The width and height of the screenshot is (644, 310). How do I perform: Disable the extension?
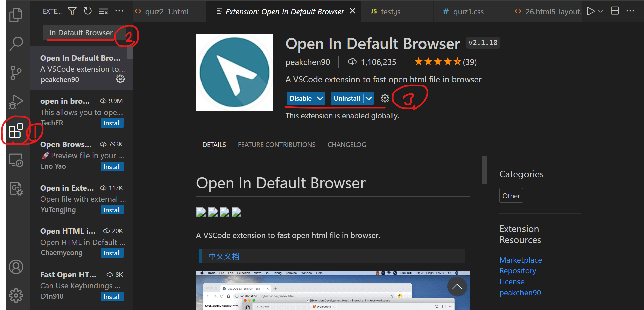[301, 98]
